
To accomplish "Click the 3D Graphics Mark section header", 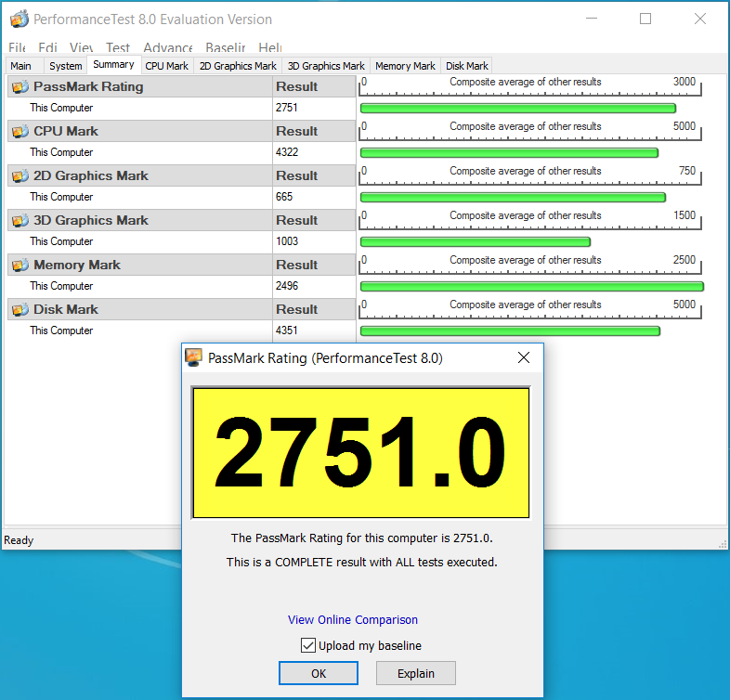I will (140, 220).
